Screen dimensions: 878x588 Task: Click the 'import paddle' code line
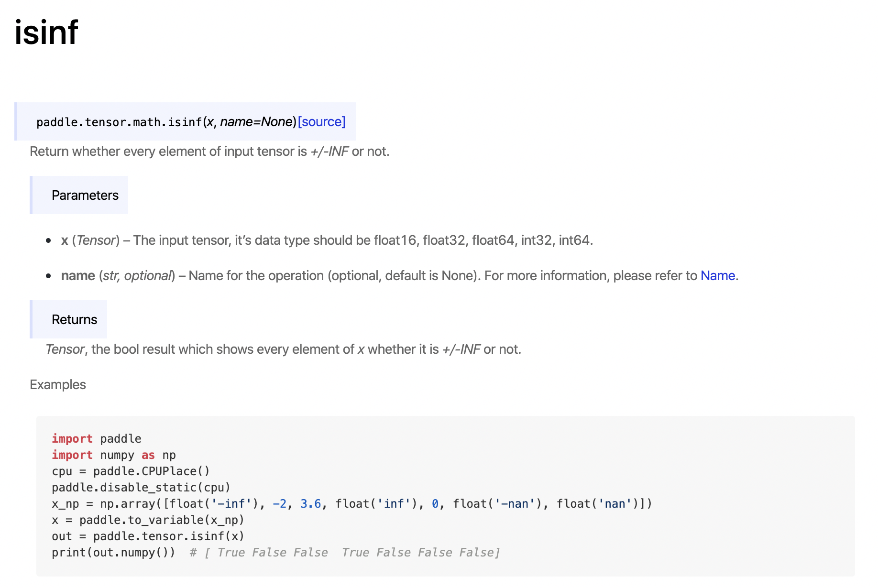pyautogui.click(x=97, y=439)
